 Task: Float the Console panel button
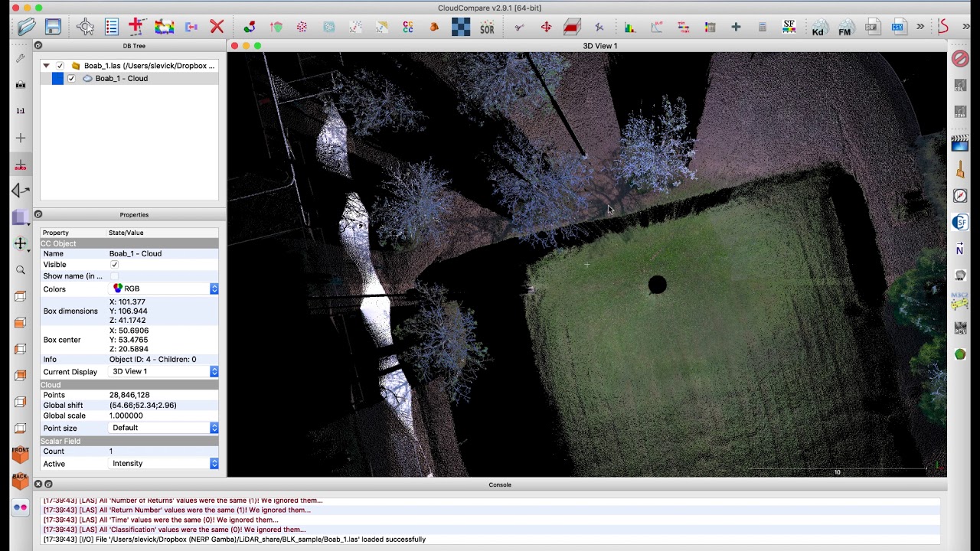click(x=48, y=484)
